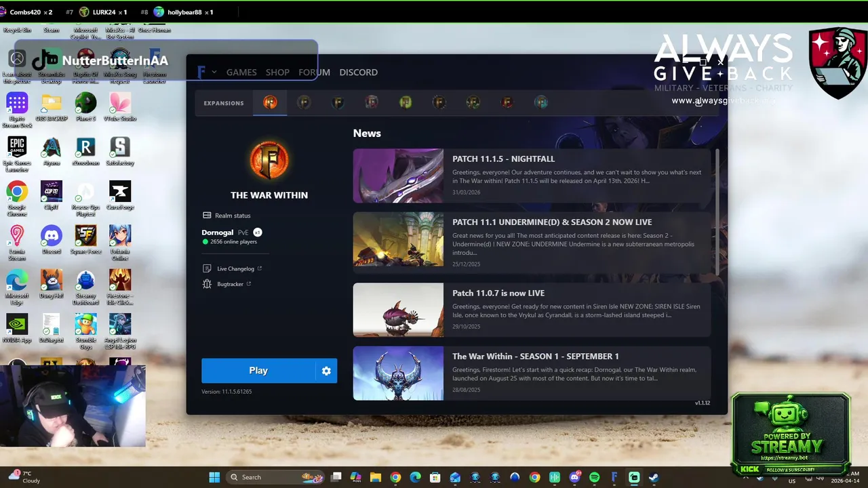This screenshot has height=488, width=868.
Task: Open Elgato Stream Deck desktop icon
Action: (17, 110)
